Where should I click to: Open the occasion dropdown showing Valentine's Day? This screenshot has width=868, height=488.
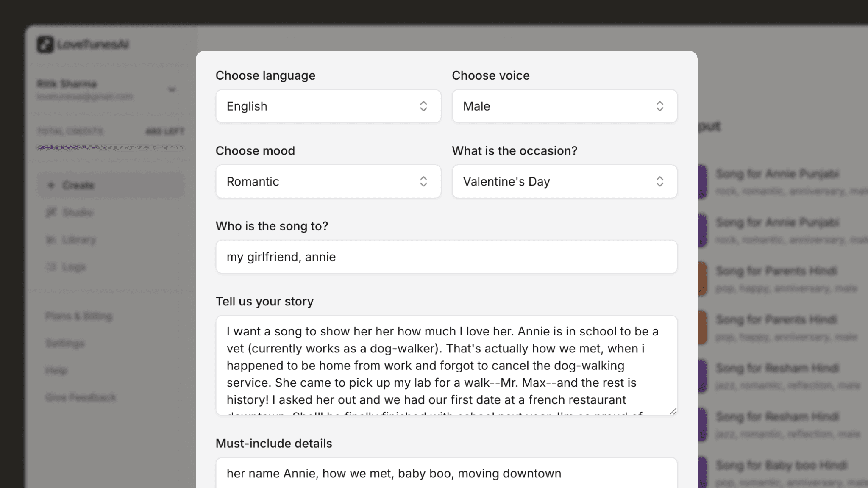click(x=565, y=181)
